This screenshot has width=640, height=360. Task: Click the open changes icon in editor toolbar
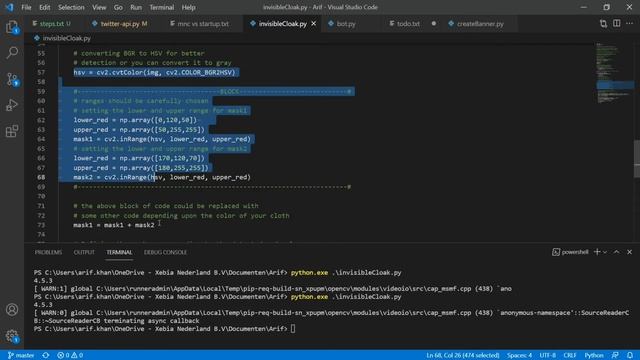[603, 24]
